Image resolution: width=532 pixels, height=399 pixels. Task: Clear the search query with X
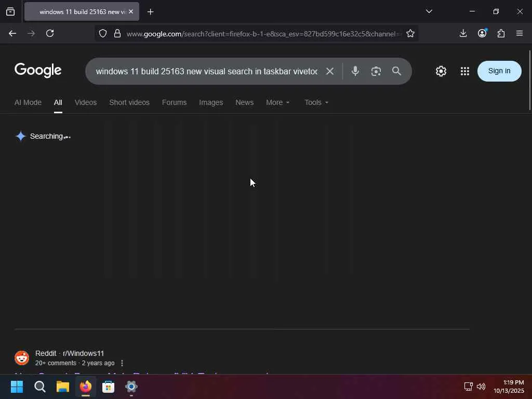[330, 71]
